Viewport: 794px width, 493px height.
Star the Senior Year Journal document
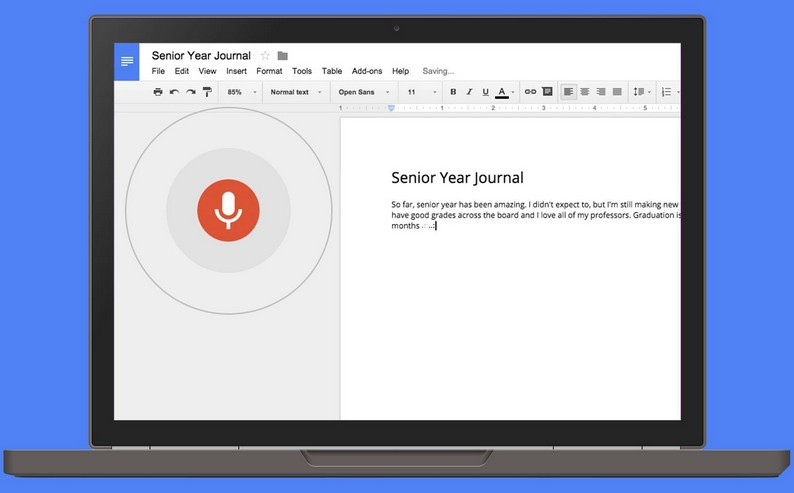(265, 56)
